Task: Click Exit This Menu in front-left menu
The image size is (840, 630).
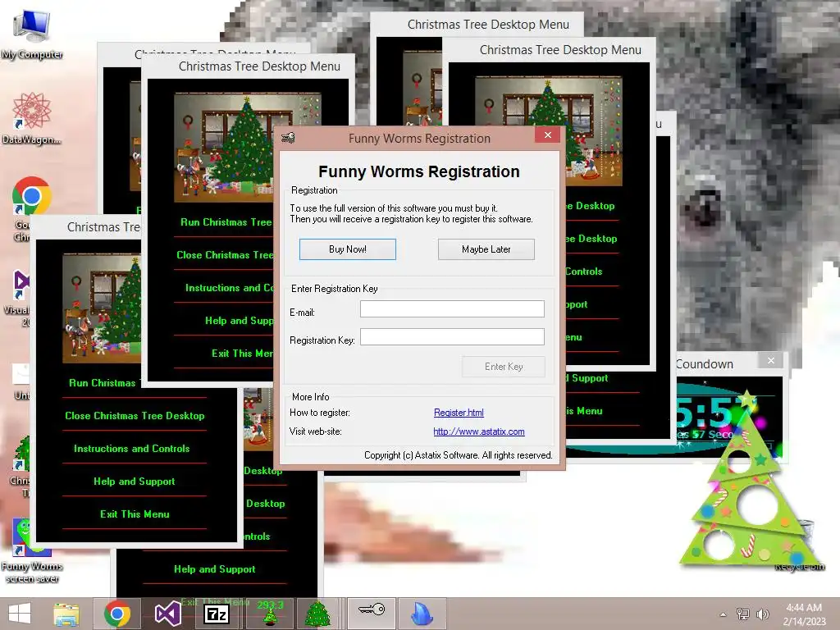Action: (x=135, y=514)
